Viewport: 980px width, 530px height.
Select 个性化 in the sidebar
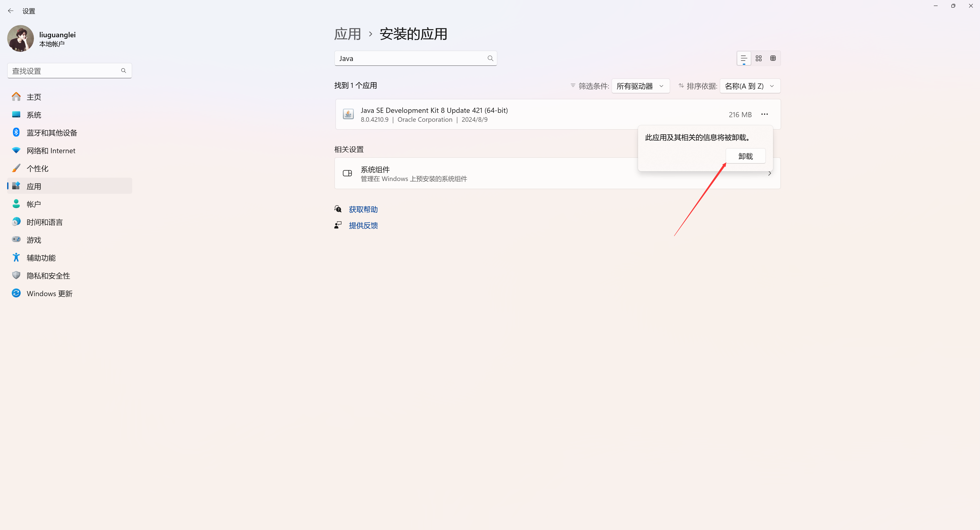[37, 168]
